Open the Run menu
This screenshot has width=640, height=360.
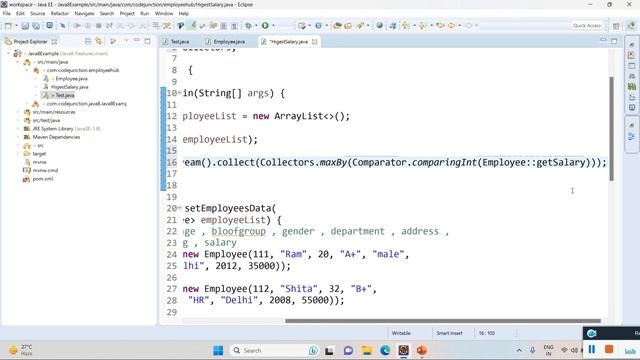tap(144, 13)
